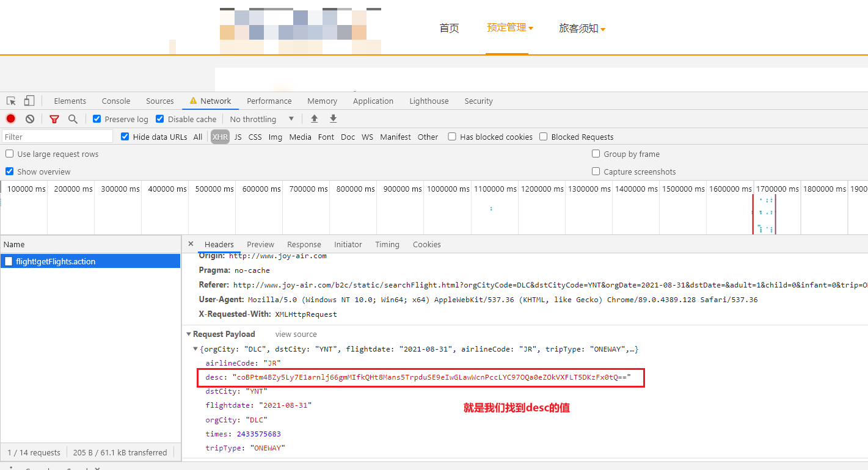Open the No throttling dropdown
This screenshot has width=868, height=470.
(262, 119)
